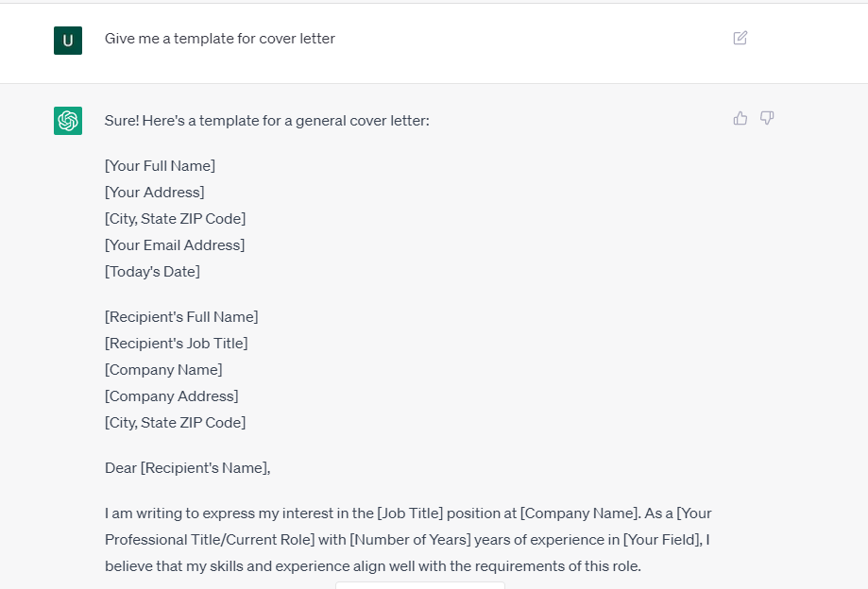Viewport: 868px width, 589px height.
Task: Click the "[Today's Date]" placeholder line
Action: tap(152, 272)
